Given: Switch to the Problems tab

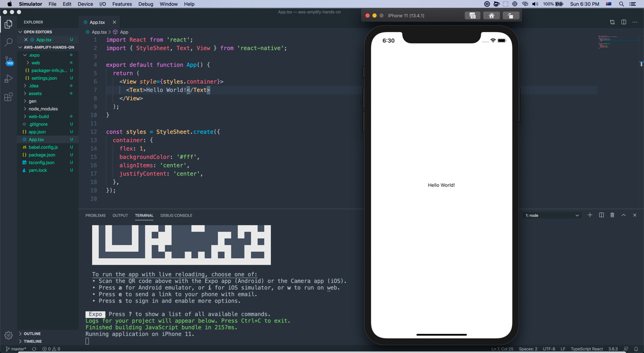Looking at the screenshot, I should point(95,215).
